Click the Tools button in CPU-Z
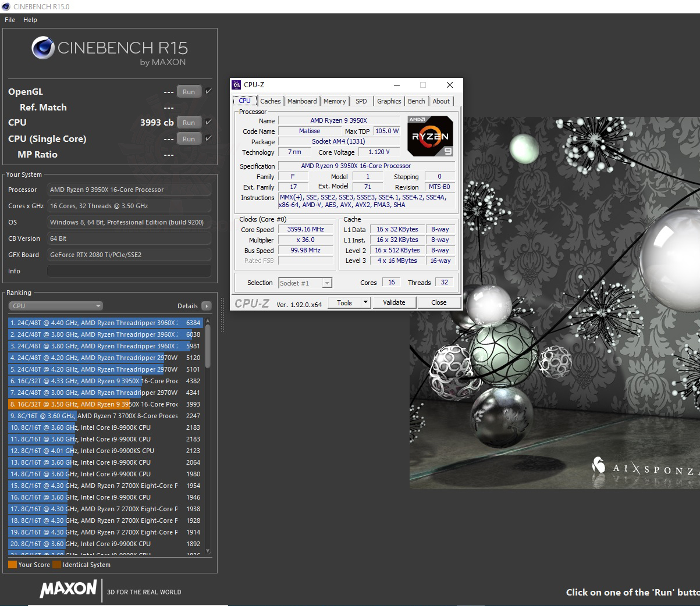The height and width of the screenshot is (606, 700). pos(344,303)
